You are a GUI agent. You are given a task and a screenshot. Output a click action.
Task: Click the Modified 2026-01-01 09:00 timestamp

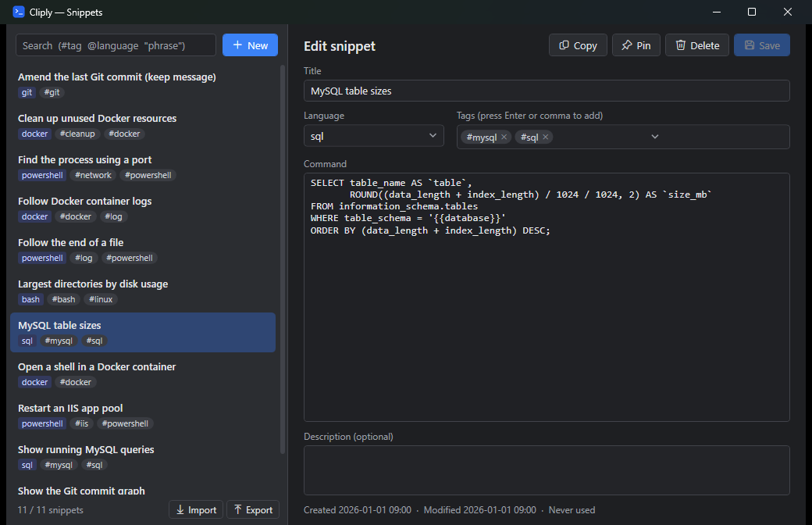coord(479,510)
